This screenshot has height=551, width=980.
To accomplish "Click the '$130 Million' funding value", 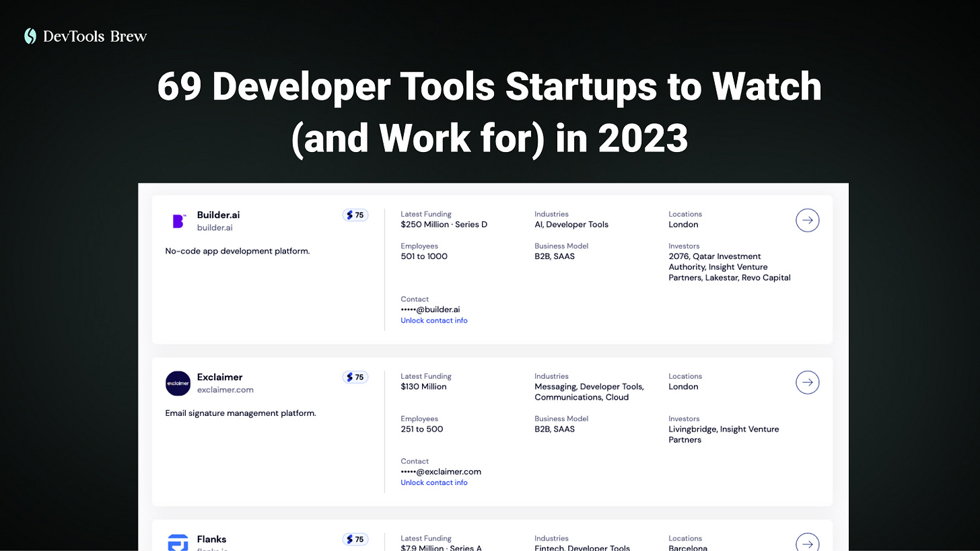I will pos(423,387).
